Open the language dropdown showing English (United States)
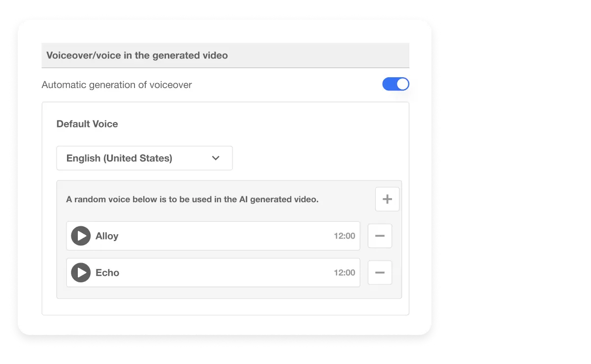591x364 pixels. click(x=144, y=158)
